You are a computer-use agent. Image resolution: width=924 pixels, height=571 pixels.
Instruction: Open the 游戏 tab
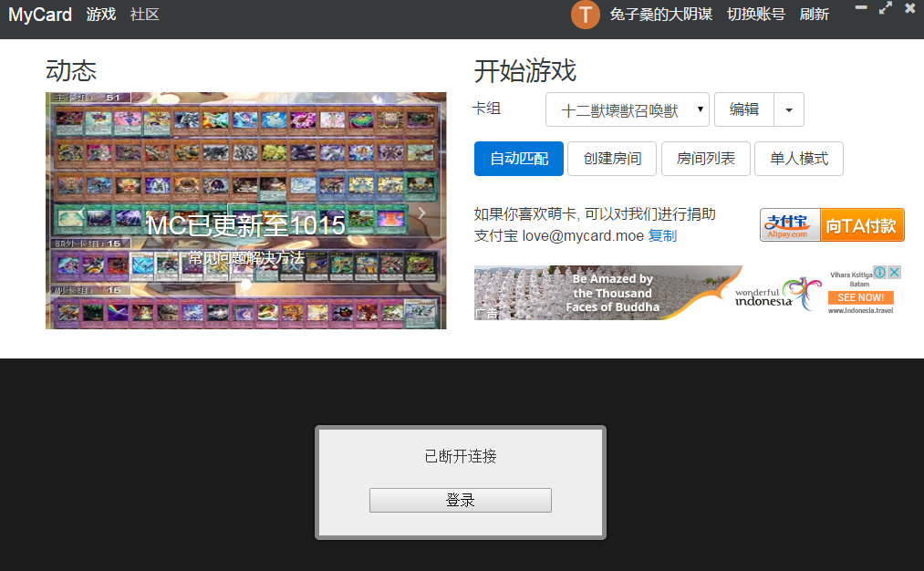pyautogui.click(x=101, y=15)
